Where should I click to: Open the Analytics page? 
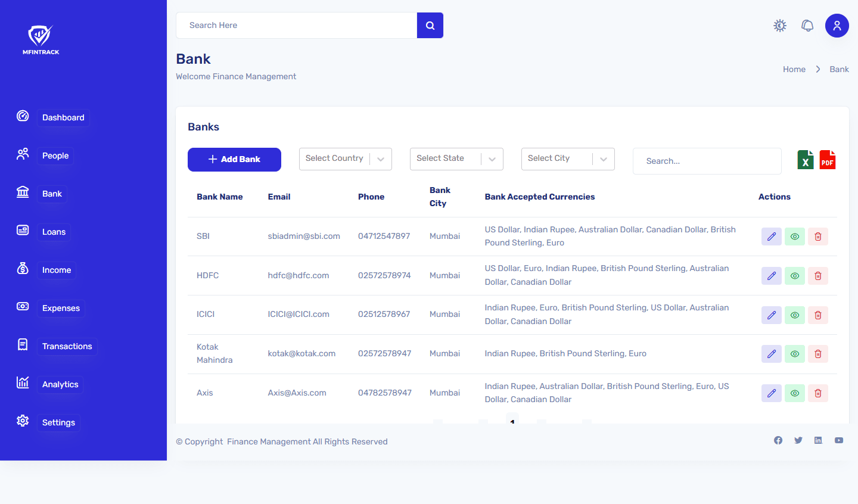click(x=60, y=384)
